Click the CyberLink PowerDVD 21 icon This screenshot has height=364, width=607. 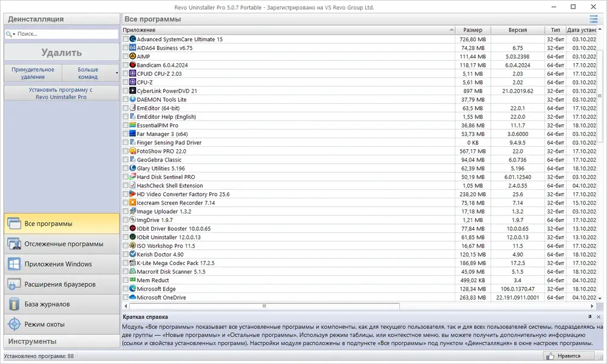[x=133, y=91]
